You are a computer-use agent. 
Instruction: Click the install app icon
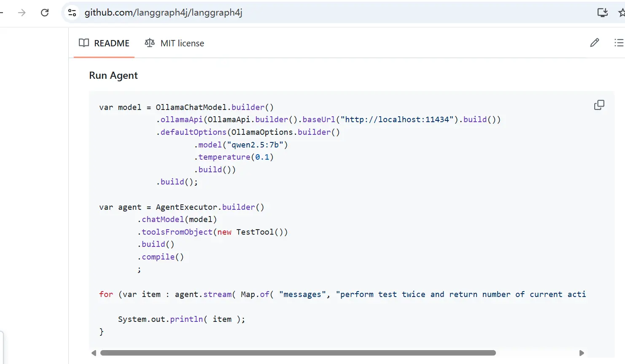(602, 13)
